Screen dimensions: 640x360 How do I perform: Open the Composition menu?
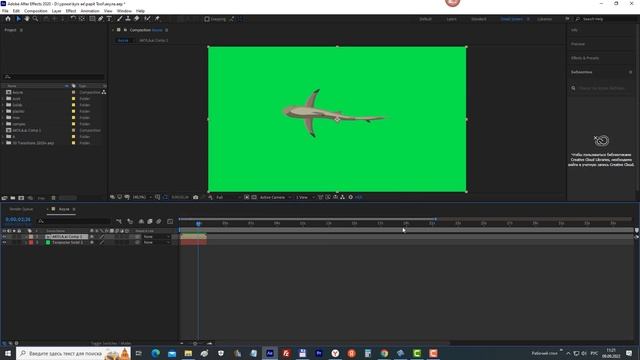[36, 11]
